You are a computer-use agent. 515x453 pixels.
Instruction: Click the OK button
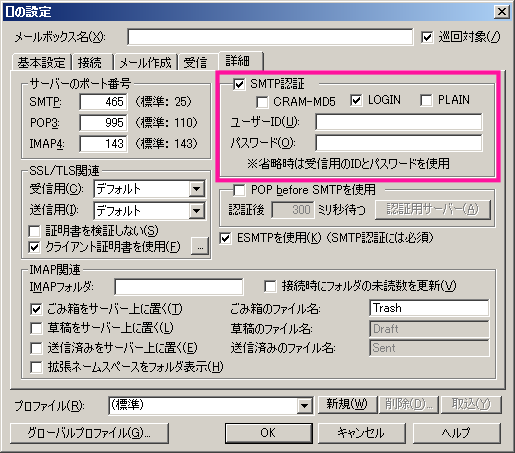pyautogui.click(x=268, y=433)
